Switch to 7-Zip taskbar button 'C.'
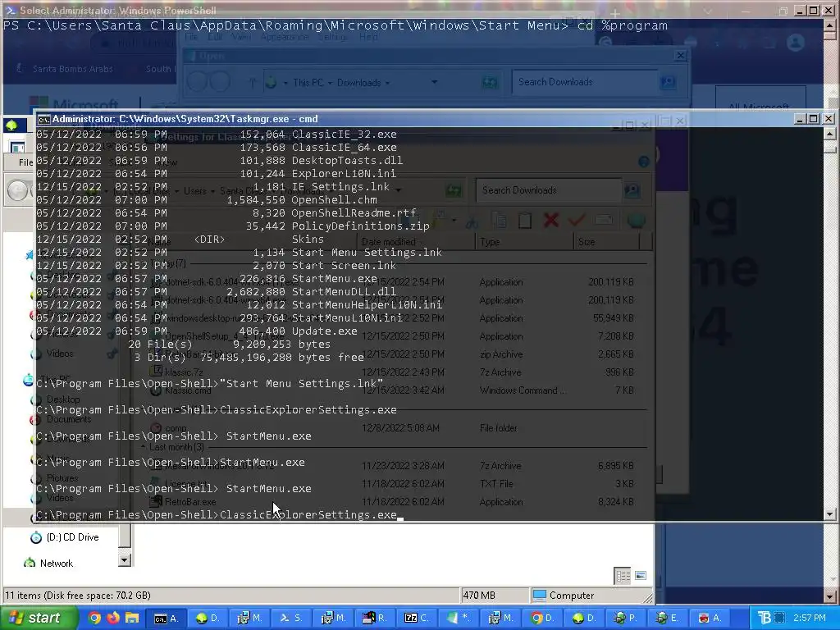 click(x=417, y=619)
